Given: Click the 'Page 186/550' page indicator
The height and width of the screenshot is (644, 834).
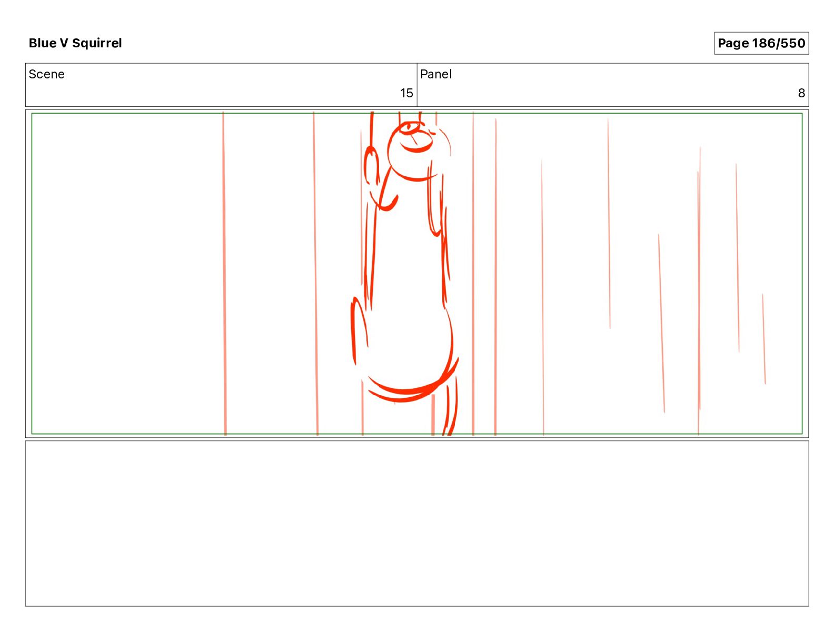Looking at the screenshot, I should 761,43.
